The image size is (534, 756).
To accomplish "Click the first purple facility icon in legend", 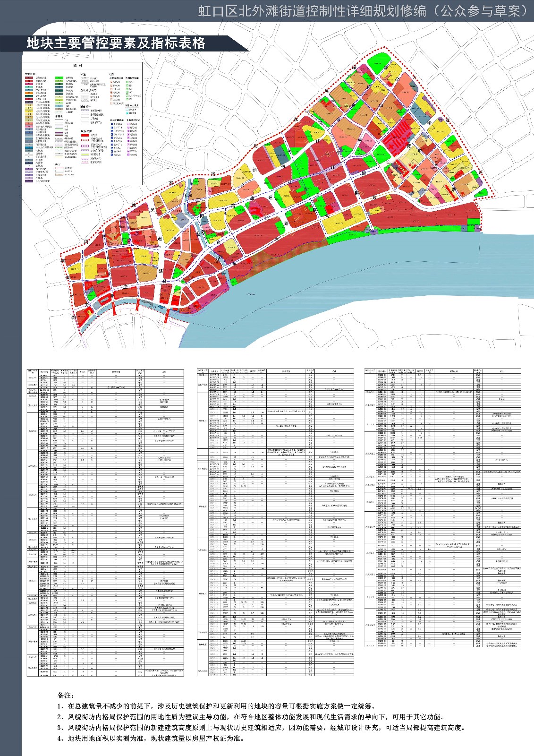I will 128,124.
